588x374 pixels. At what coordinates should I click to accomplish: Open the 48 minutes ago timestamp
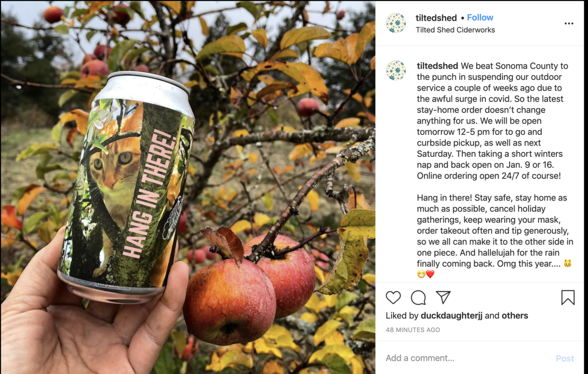pos(413,330)
